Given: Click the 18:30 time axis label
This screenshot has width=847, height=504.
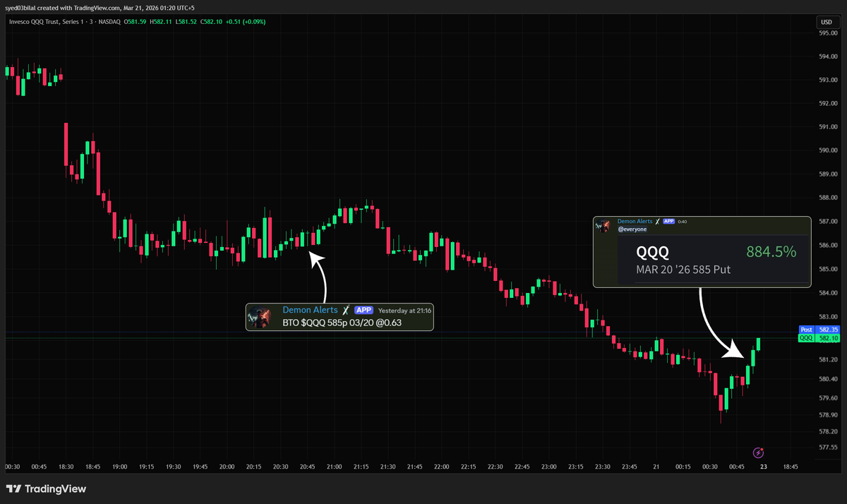Looking at the screenshot, I should (66, 467).
